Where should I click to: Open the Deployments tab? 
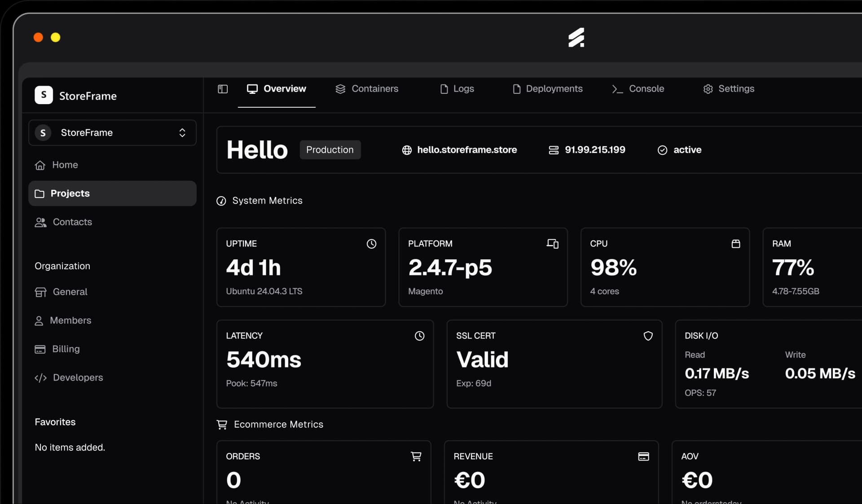[x=548, y=89]
